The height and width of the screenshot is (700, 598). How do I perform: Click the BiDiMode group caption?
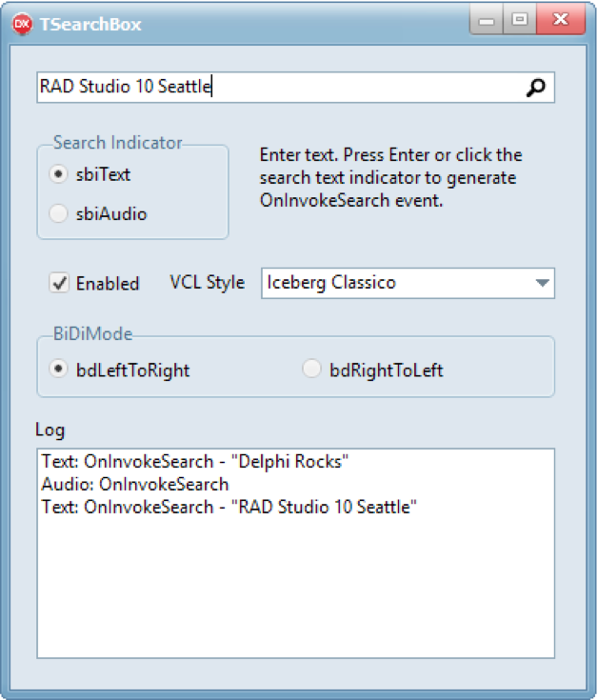[x=92, y=334]
